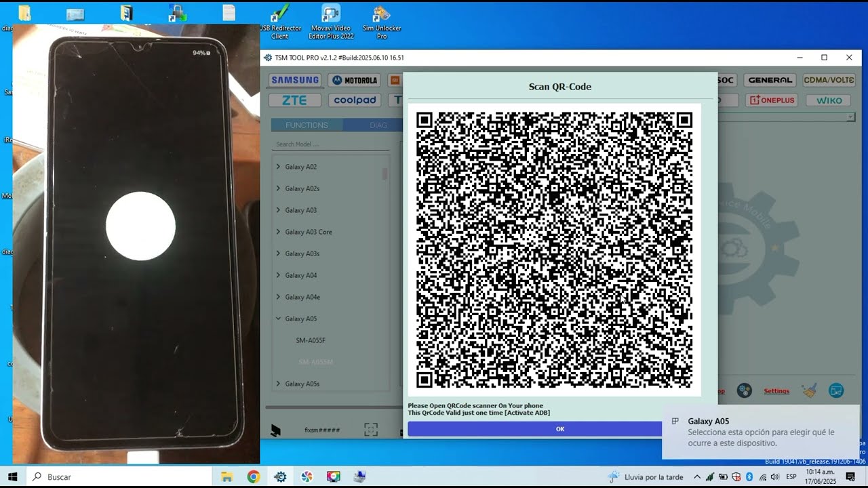Expand the Galaxy A03s tree node
This screenshot has width=868, height=488.
click(x=278, y=253)
